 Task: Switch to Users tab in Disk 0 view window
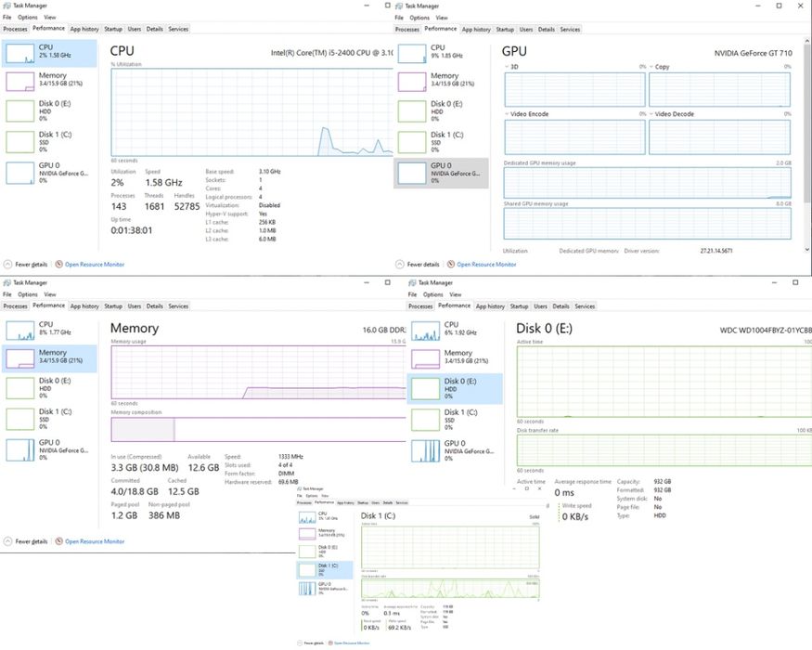click(x=540, y=306)
